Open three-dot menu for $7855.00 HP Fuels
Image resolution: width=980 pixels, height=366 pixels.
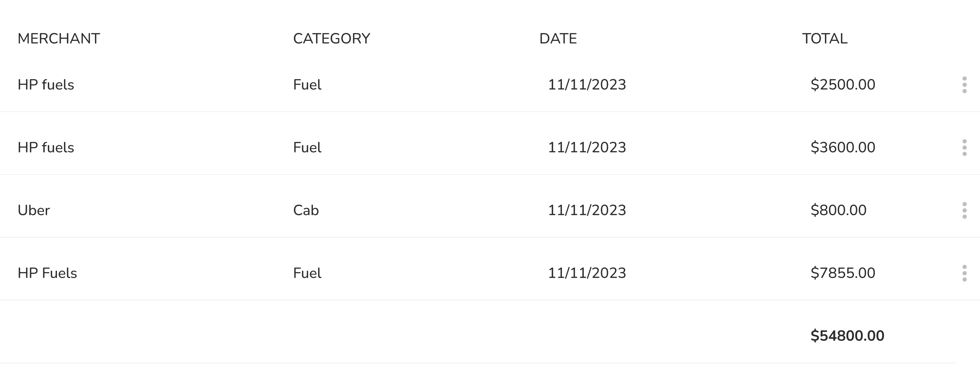(964, 273)
